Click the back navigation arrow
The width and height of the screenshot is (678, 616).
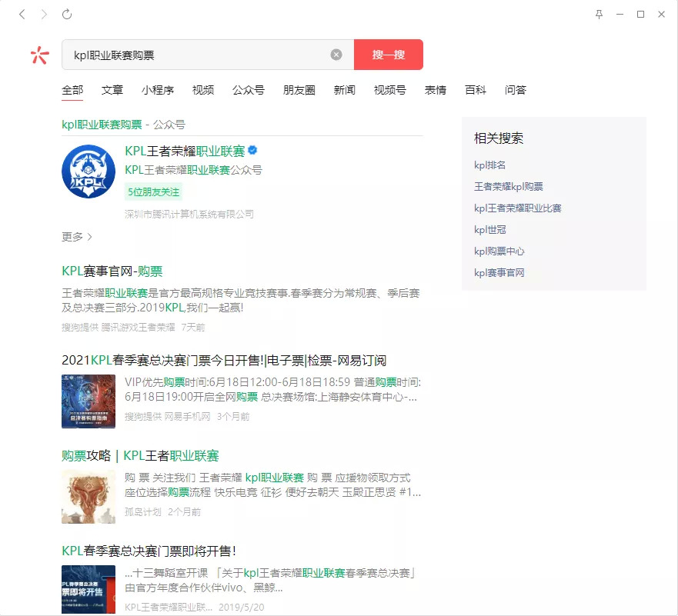(22, 15)
